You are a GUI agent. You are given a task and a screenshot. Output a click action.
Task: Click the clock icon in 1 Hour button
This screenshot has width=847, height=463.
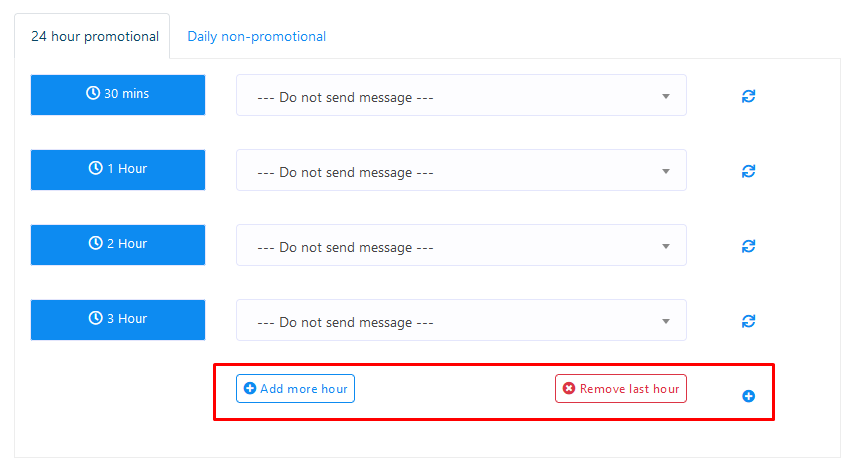96,168
